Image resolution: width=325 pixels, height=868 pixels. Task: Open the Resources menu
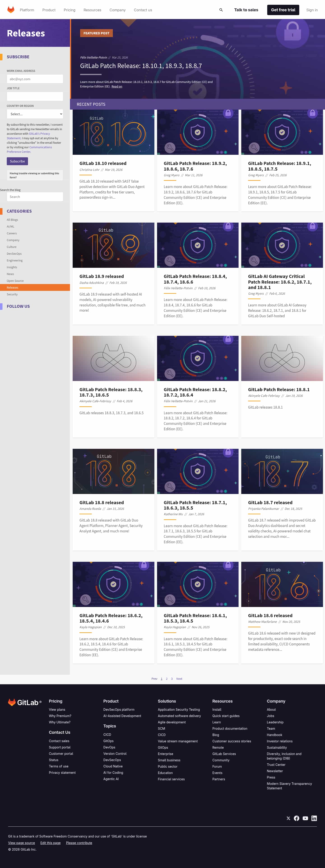tap(92, 10)
